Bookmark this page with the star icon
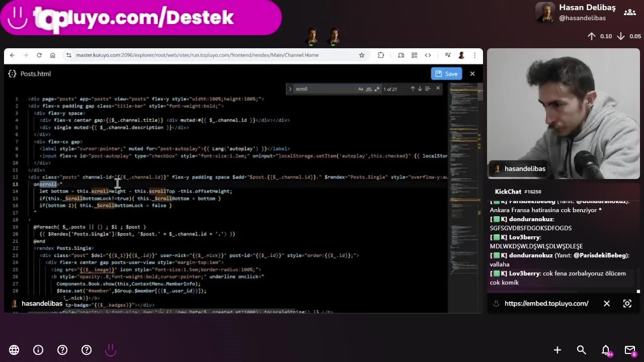644x362 pixels. 361,55
